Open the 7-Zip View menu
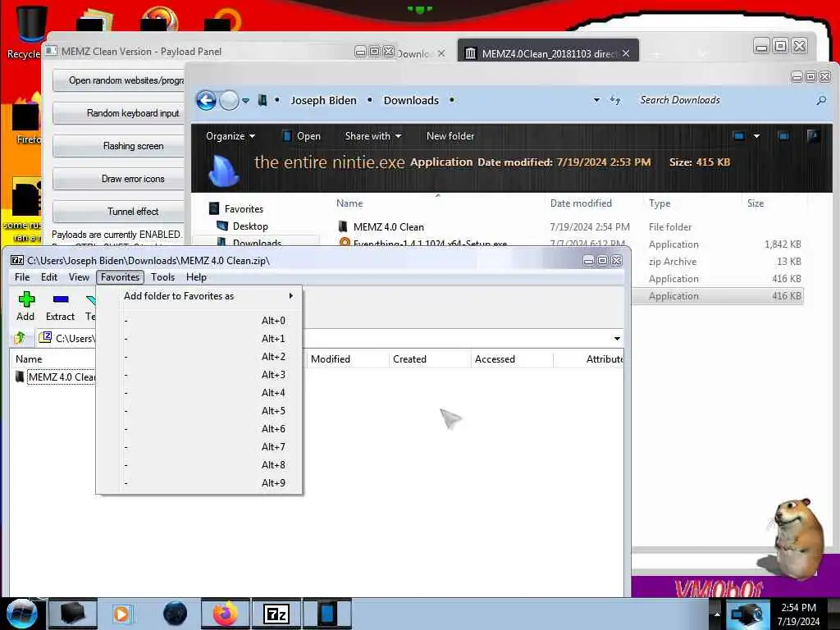This screenshot has width=840, height=630. (x=79, y=277)
